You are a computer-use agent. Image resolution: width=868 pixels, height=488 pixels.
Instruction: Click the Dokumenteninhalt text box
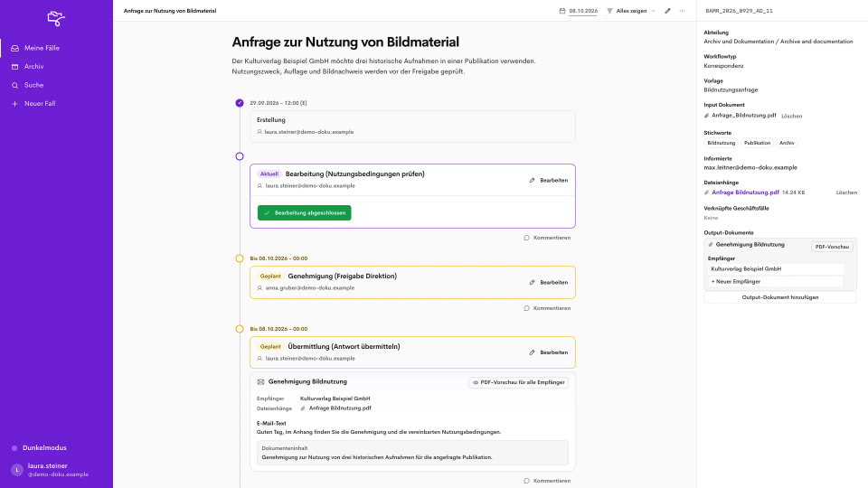point(412,453)
